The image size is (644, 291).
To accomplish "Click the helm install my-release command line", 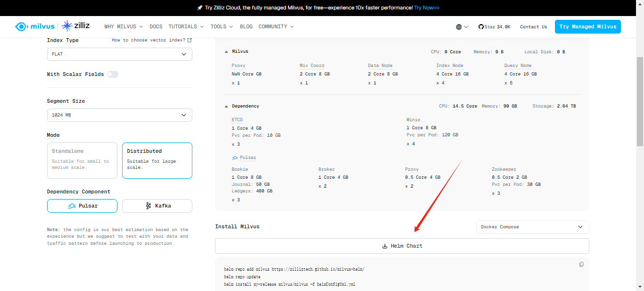I will pos(289,284).
